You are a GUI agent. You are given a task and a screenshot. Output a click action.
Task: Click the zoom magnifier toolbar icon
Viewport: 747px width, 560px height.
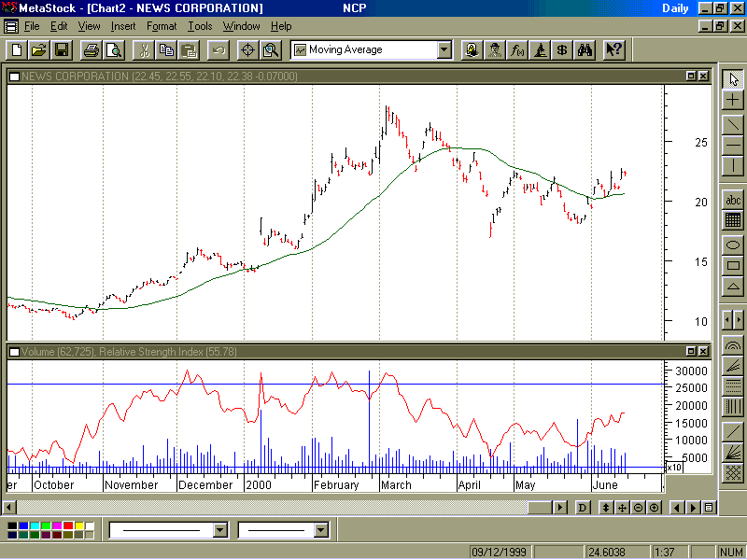click(271, 50)
